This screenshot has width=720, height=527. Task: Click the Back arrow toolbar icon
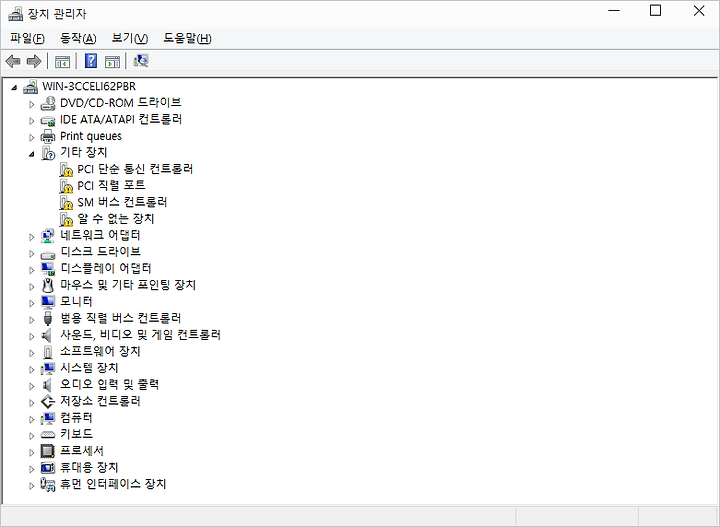(x=13, y=61)
